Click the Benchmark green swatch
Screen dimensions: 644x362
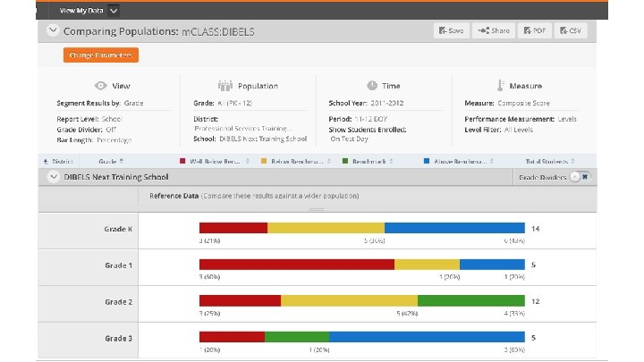coord(345,161)
